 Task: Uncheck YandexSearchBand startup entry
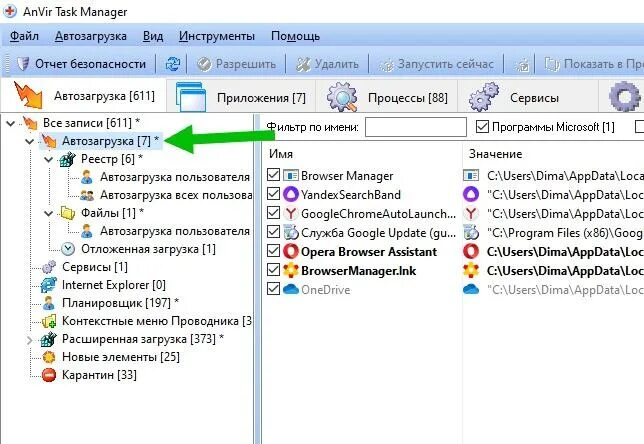(x=274, y=194)
